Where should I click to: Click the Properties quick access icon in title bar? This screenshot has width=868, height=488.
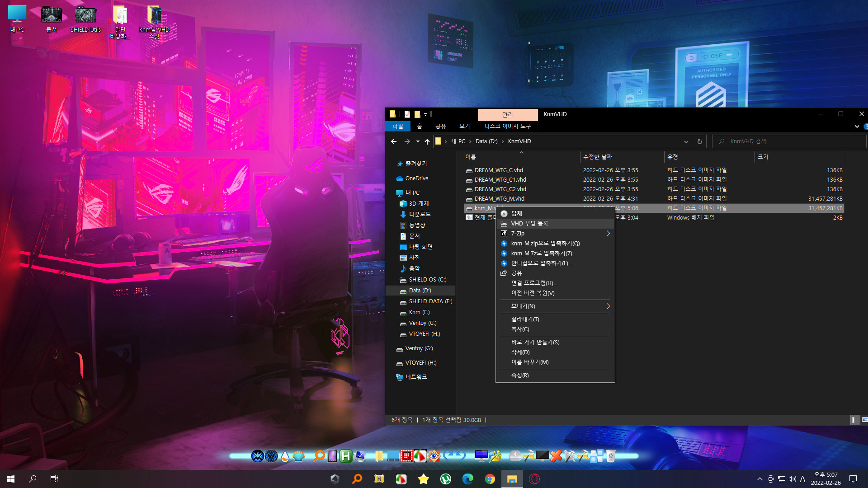pyautogui.click(x=407, y=114)
